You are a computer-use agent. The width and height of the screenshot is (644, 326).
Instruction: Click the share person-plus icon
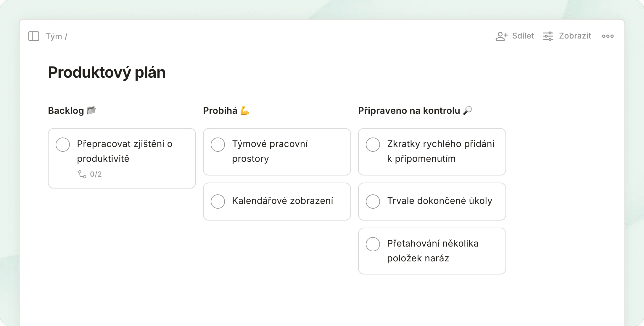[x=501, y=36]
